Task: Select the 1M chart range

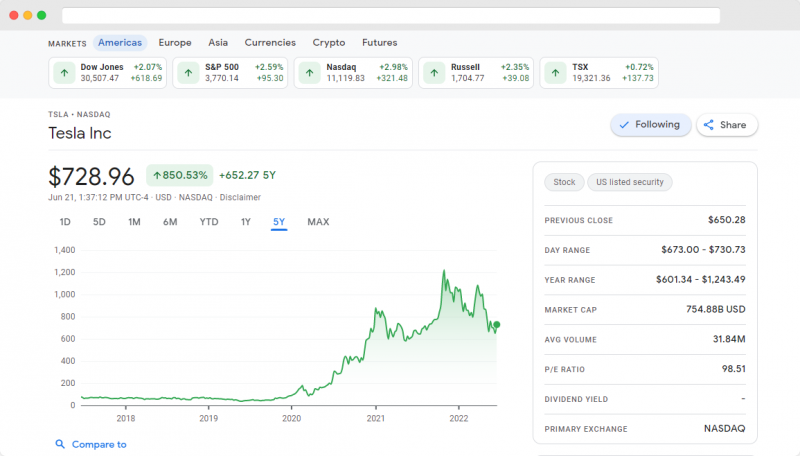Action: (134, 222)
